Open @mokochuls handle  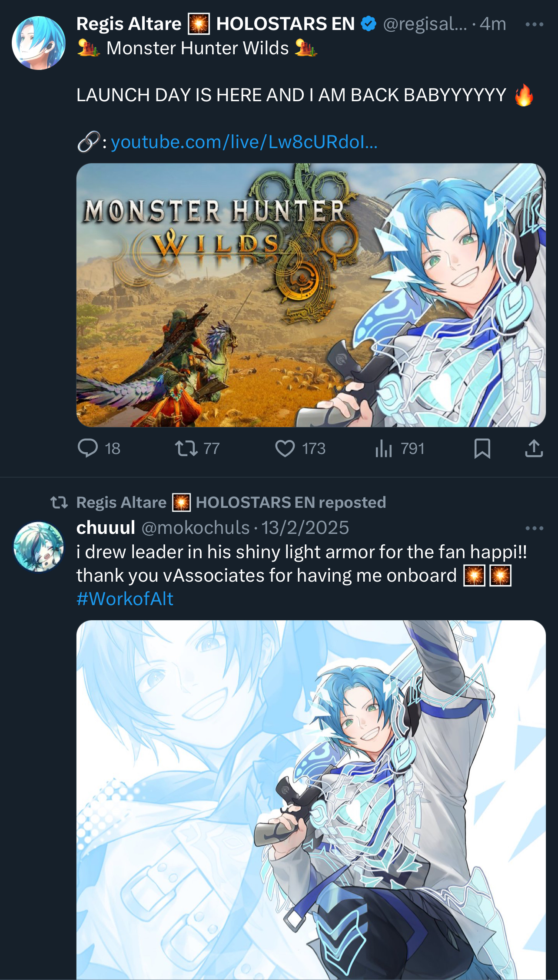[196, 527]
